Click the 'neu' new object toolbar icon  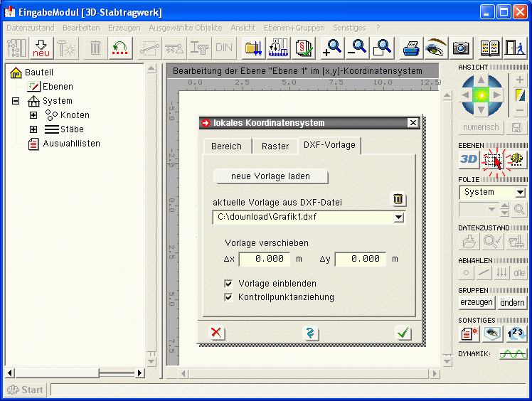[x=42, y=48]
